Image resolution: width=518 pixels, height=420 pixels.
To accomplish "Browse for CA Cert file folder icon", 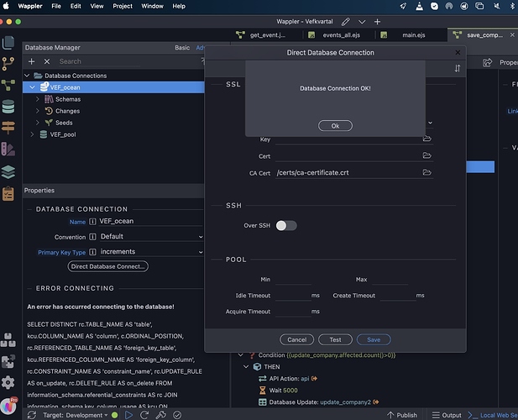I will click(x=426, y=172).
